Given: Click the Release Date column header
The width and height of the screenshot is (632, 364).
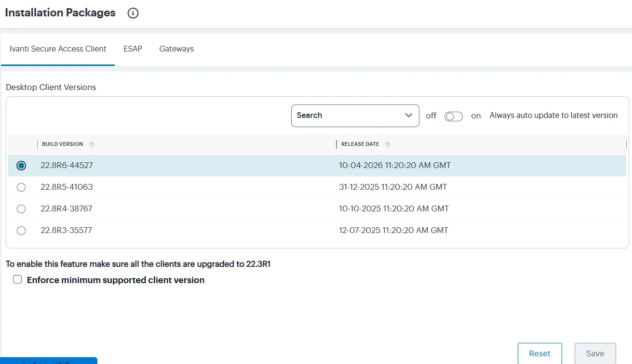Looking at the screenshot, I should click(360, 144).
